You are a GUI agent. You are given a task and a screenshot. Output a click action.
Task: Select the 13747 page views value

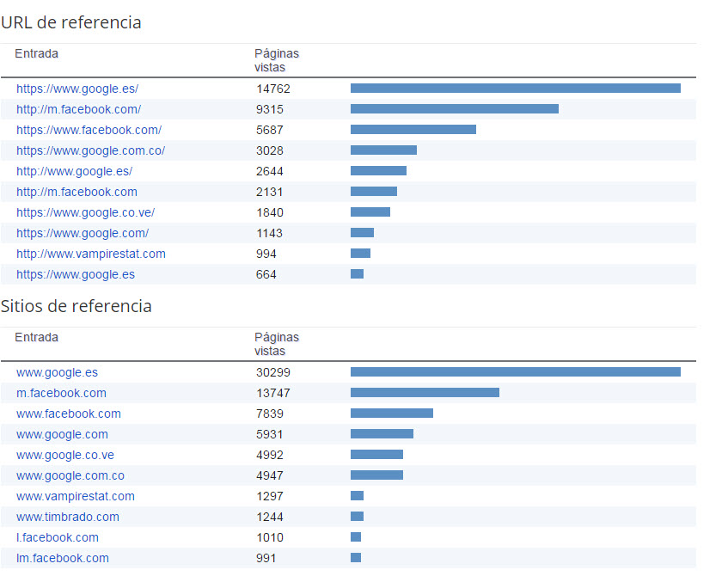point(273,393)
